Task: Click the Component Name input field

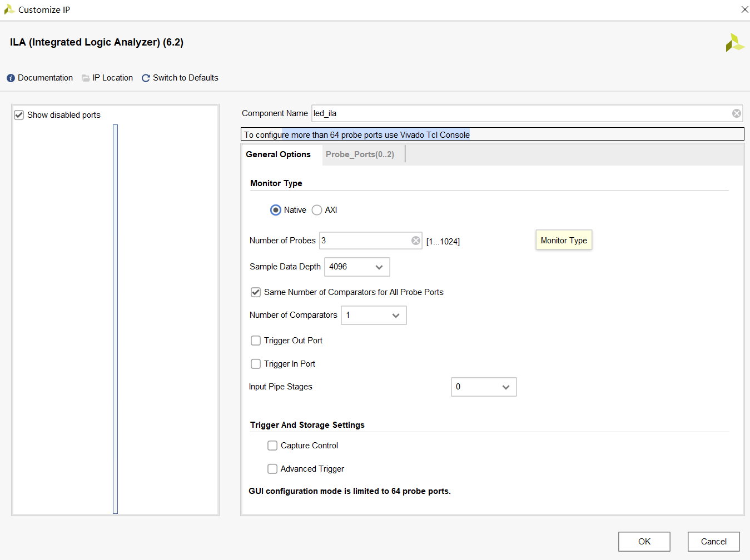Action: click(527, 113)
